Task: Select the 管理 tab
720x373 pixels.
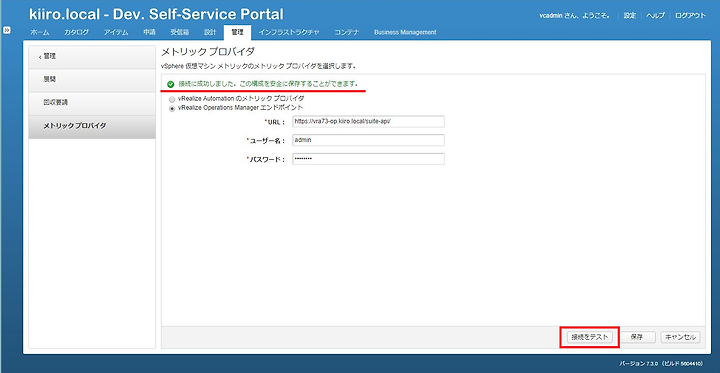Action: click(237, 32)
